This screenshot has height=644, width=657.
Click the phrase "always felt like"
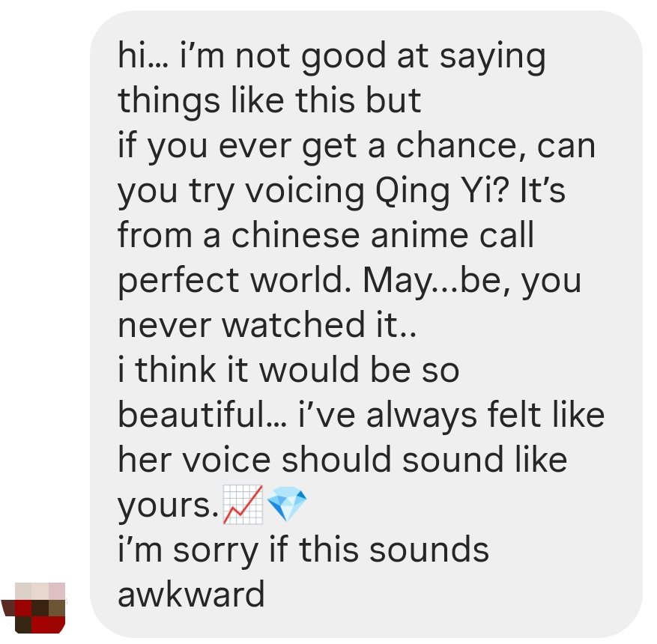tap(485, 415)
